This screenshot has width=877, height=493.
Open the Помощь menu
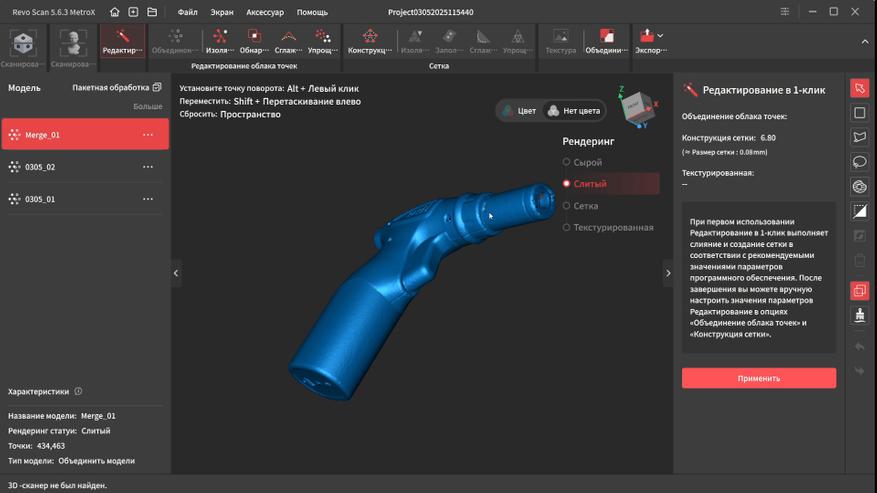click(312, 12)
